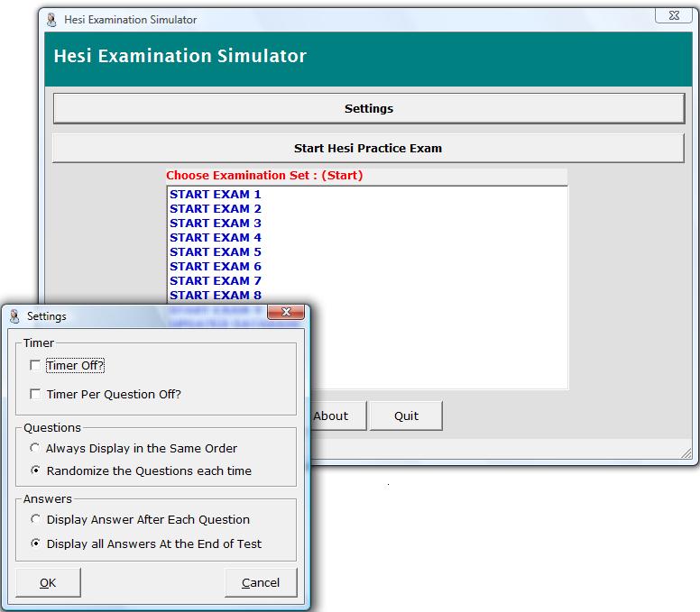Click the Hesi Examination Simulator title bar icon

point(51,20)
